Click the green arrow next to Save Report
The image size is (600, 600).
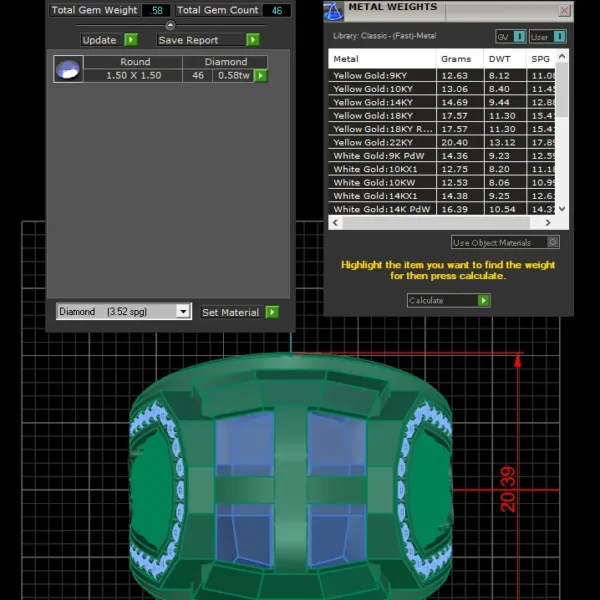[x=253, y=40]
